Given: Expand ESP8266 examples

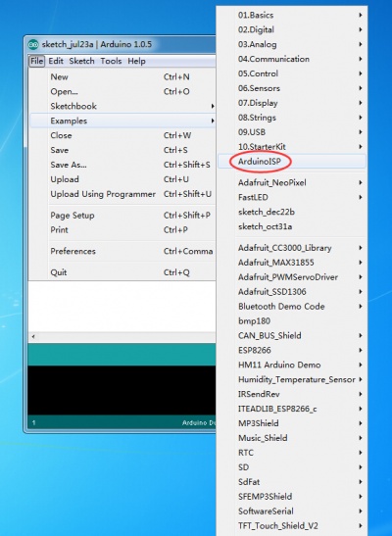Looking at the screenshot, I should tap(292, 351).
